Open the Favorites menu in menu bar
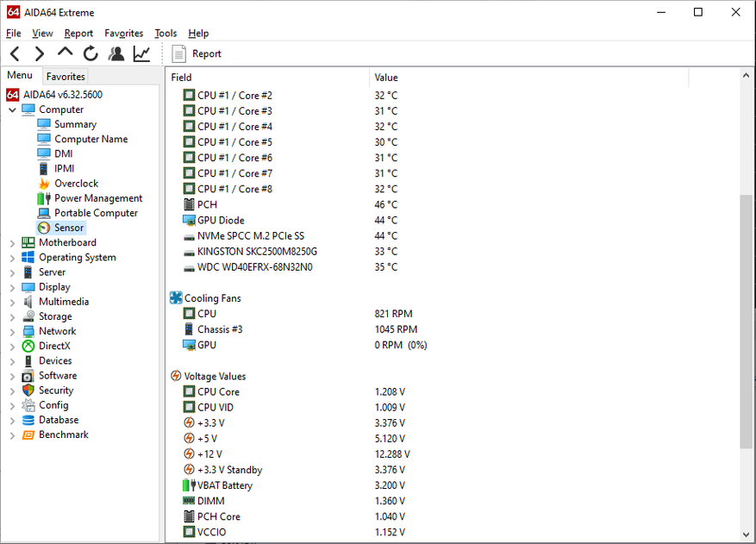This screenshot has height=544, width=756. [x=124, y=33]
